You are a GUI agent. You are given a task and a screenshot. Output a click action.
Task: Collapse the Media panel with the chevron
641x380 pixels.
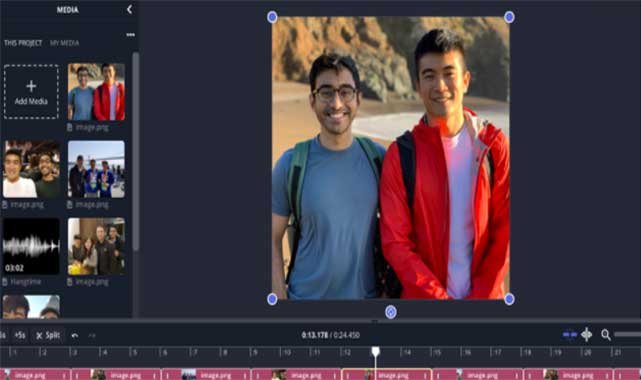point(129,9)
